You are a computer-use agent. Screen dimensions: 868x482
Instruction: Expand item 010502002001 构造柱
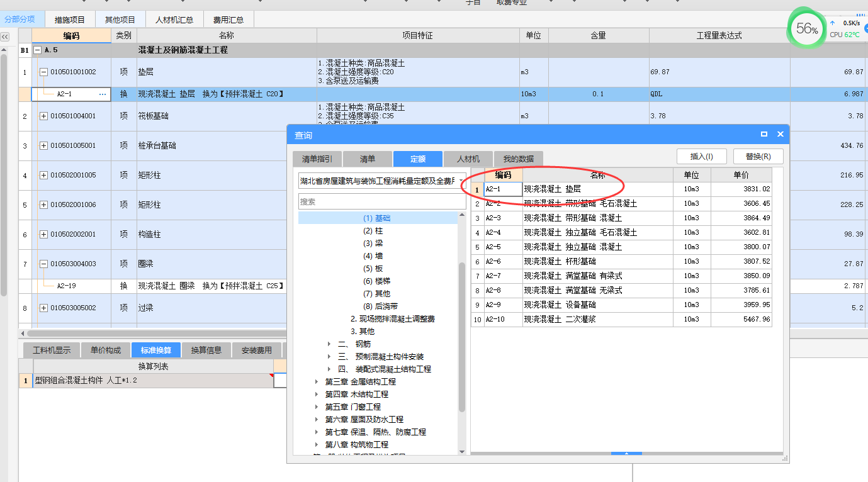(x=43, y=234)
